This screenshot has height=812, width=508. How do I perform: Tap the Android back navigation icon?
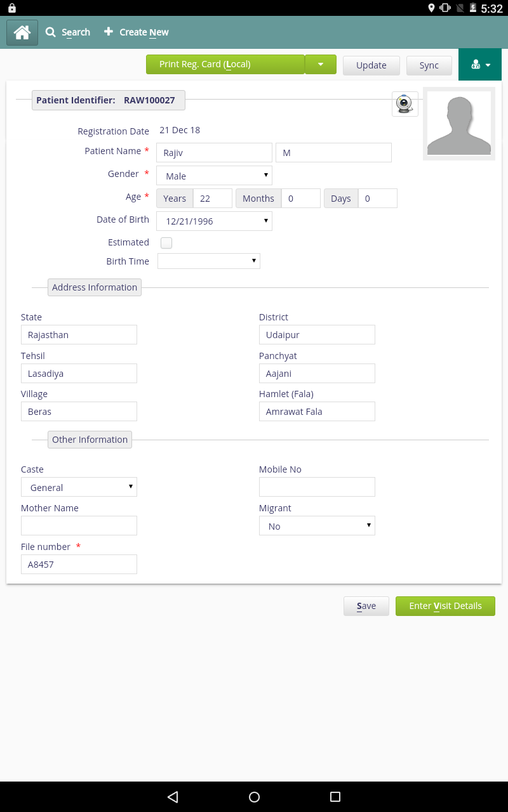(x=173, y=797)
